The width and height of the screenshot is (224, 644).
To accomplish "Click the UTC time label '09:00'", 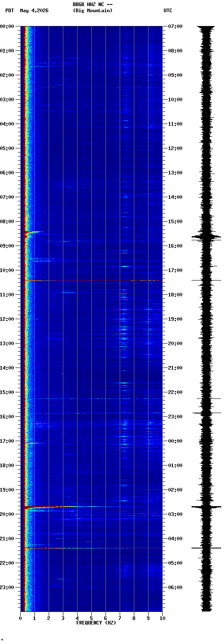I will coord(175,75).
